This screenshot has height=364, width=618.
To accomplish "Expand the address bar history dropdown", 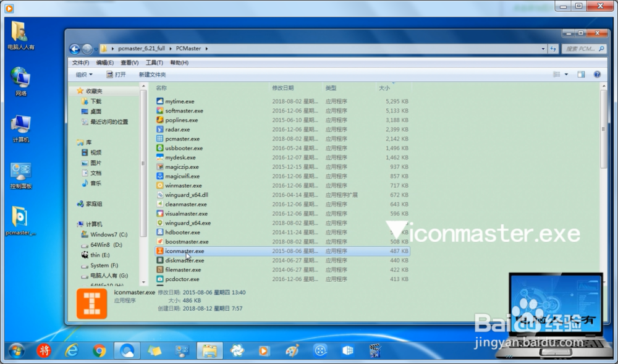I will click(x=543, y=49).
